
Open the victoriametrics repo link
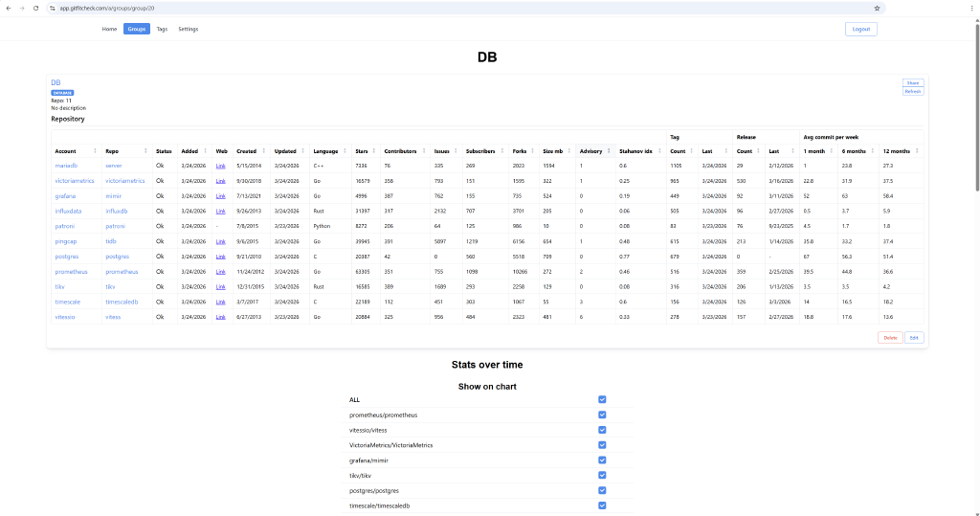coord(125,181)
